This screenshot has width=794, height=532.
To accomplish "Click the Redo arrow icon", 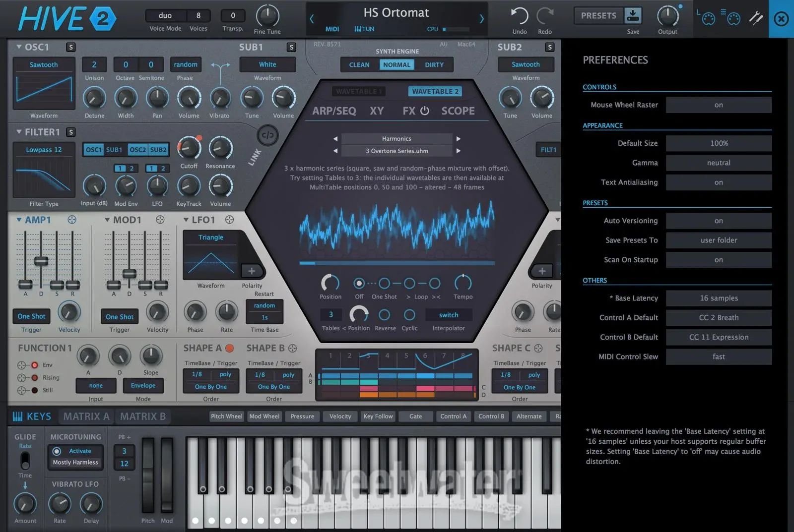I will click(x=545, y=16).
